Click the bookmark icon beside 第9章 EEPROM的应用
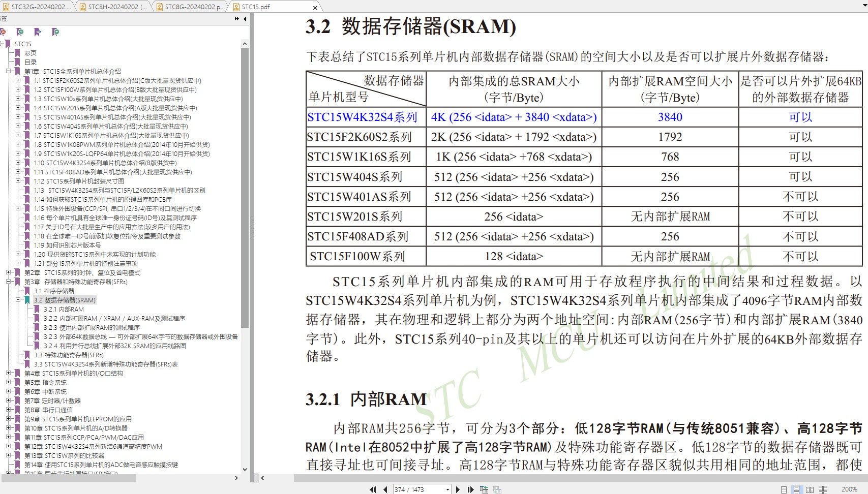Screen dimensions: 868x494 [x=18, y=419]
